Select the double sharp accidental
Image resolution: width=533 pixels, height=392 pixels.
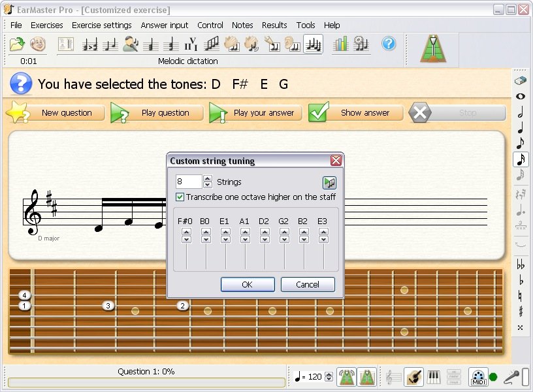[521, 327]
